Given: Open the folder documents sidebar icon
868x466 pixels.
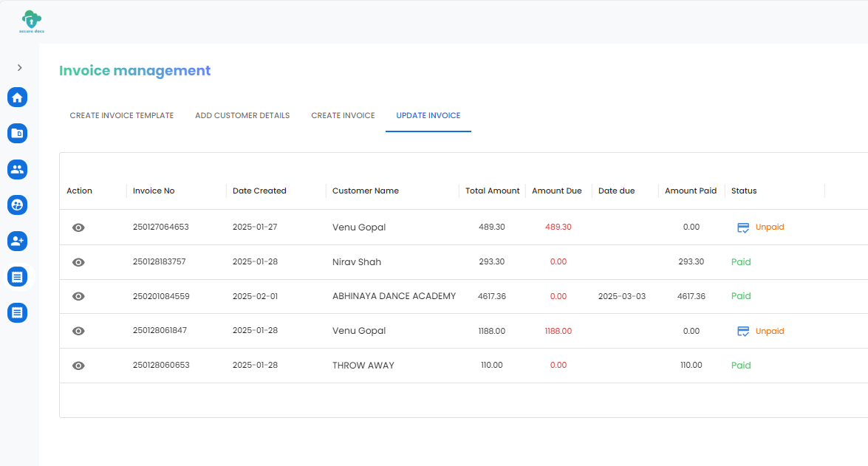Looking at the screenshot, I should (x=17, y=134).
